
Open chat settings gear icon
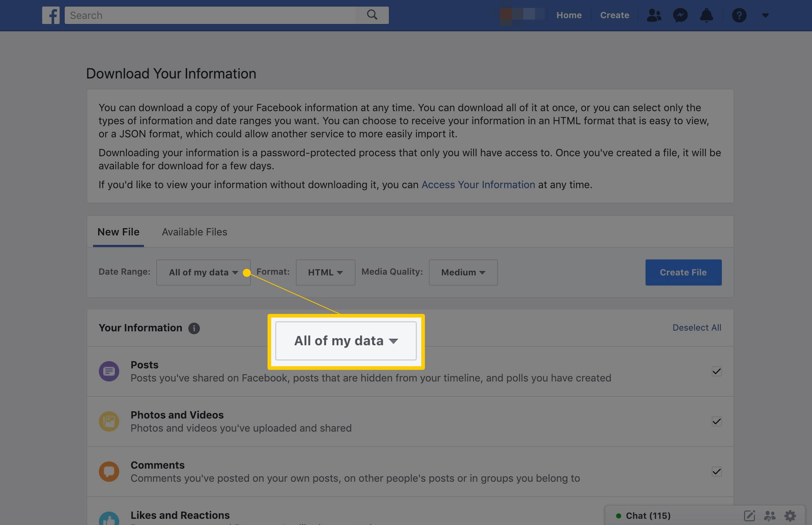[x=790, y=516]
